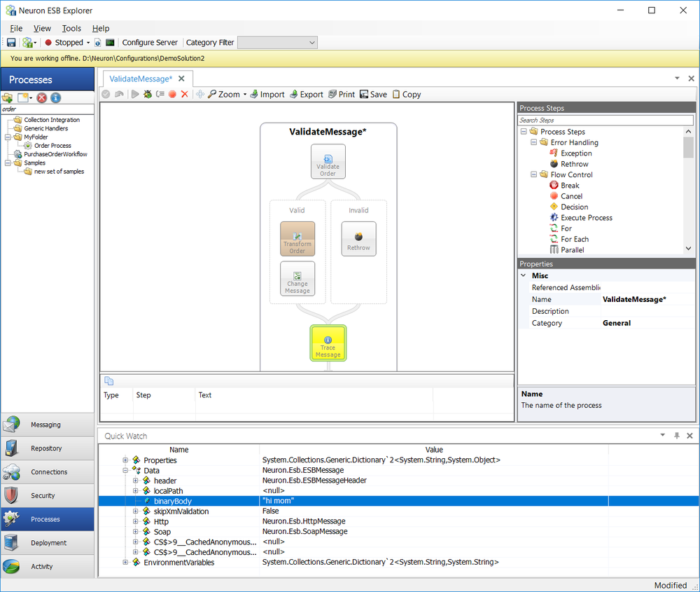
Task: Click the Name property value ValidateMessage*
Action: [x=647, y=299]
